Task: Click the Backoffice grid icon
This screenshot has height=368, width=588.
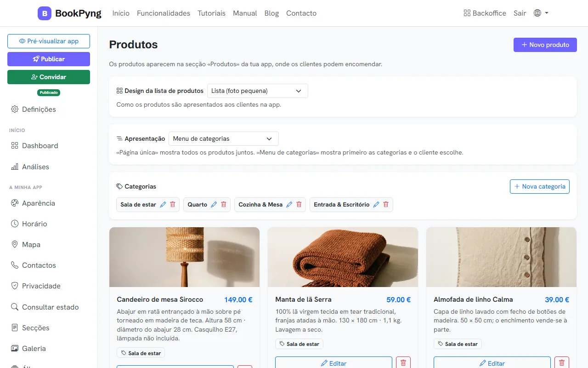Action: [467, 13]
